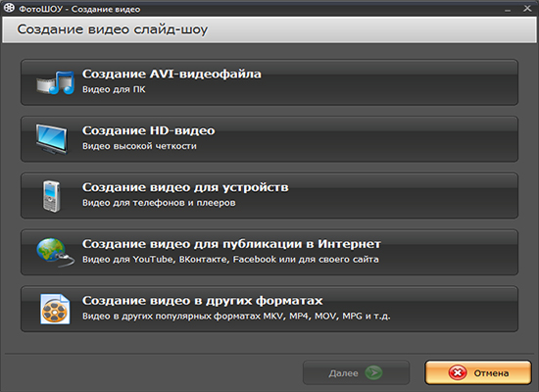Click the Далее button

(x=356, y=372)
